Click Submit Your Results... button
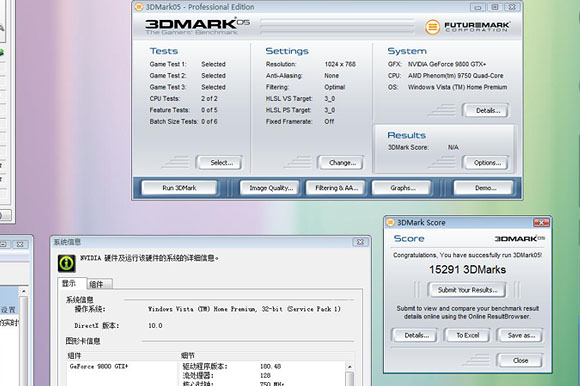580x386 pixels. 467,290
